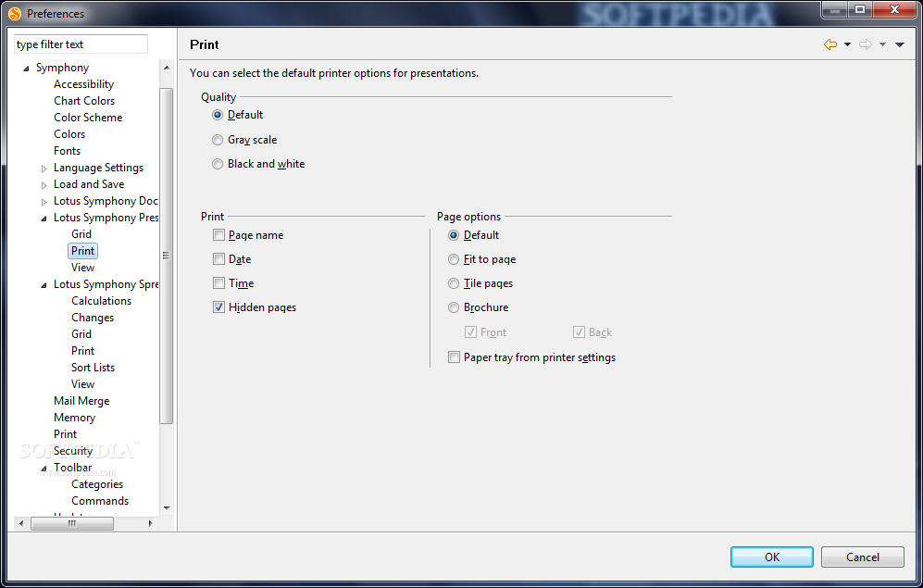Enable the Time checkbox
This screenshot has width=923, height=588.
point(219,283)
